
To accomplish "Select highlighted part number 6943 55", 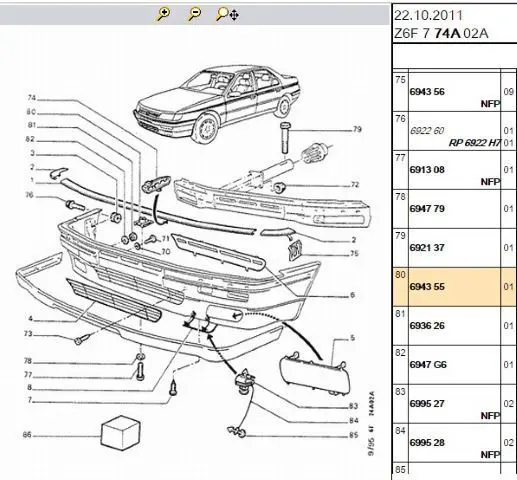I will (x=427, y=287).
